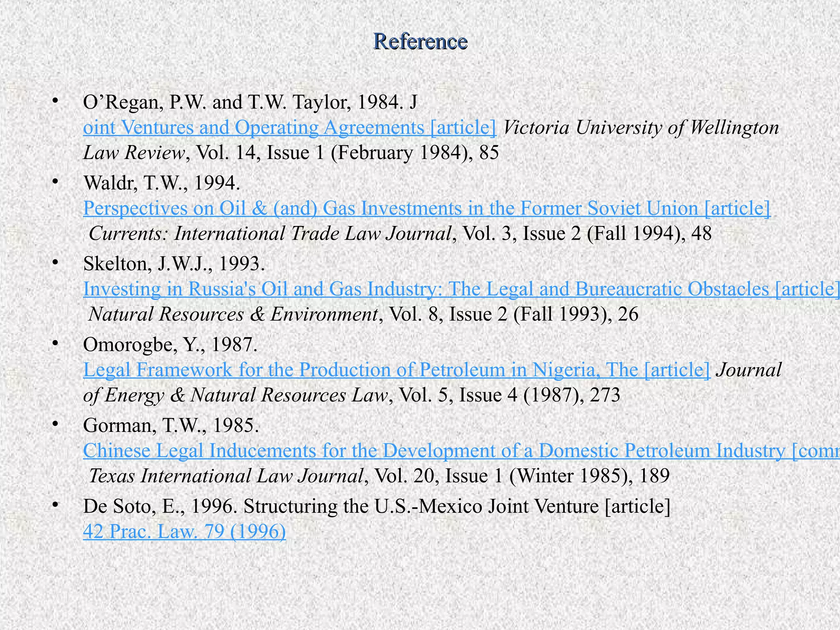Select the 'Omorogbe, Y., 1987.' author line
The width and height of the screenshot is (840, 630).
pos(170,344)
